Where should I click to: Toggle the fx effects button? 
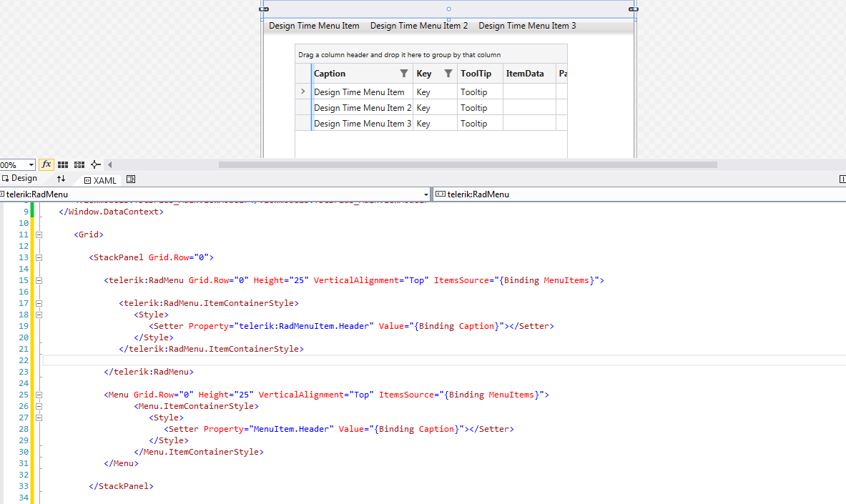(x=46, y=164)
